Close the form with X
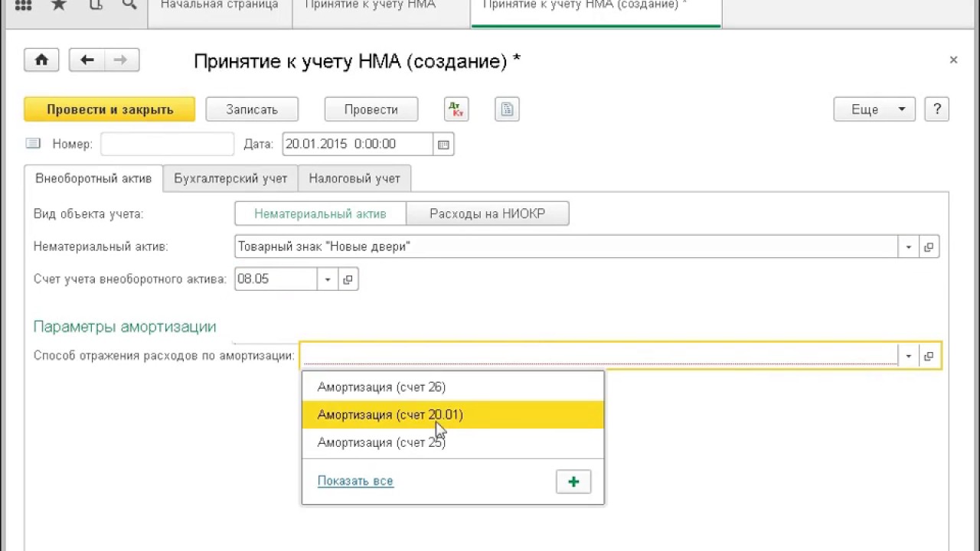 (953, 60)
